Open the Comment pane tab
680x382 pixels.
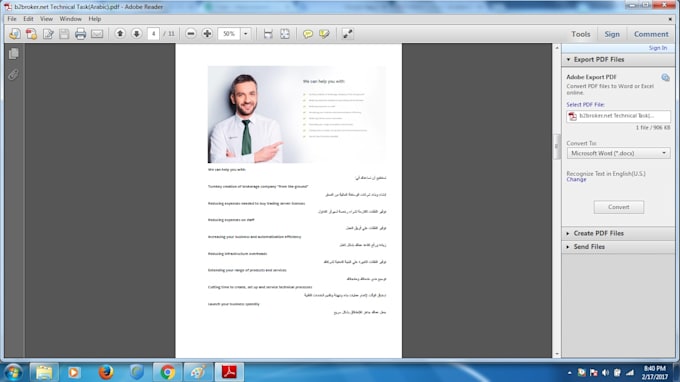[651, 34]
